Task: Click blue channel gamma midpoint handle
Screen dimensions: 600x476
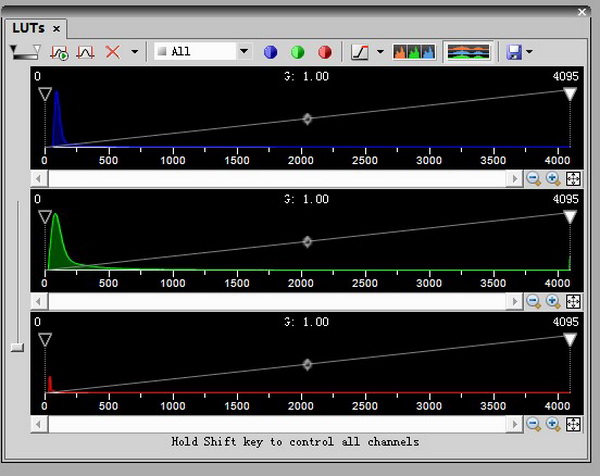Action: coord(307,119)
